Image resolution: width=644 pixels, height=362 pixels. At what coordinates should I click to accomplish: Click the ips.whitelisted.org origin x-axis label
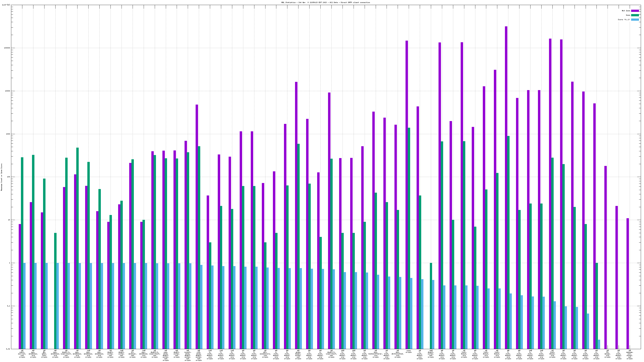tap(397, 354)
